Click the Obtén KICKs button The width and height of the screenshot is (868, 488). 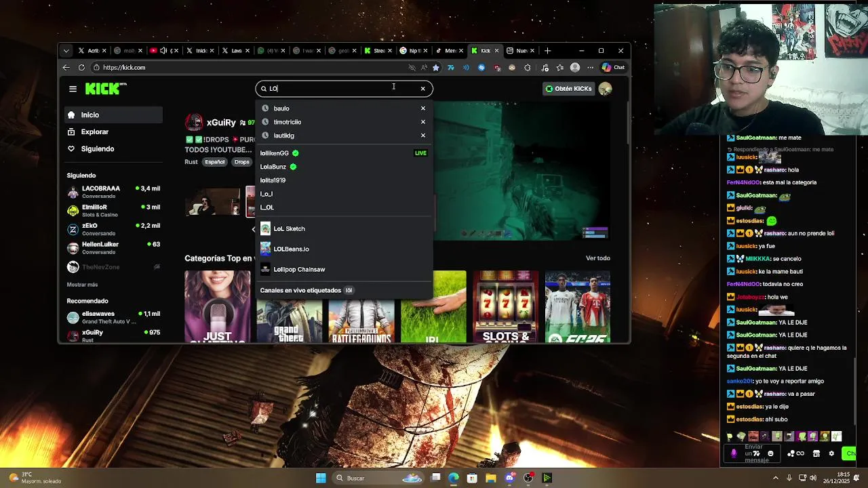click(x=568, y=89)
